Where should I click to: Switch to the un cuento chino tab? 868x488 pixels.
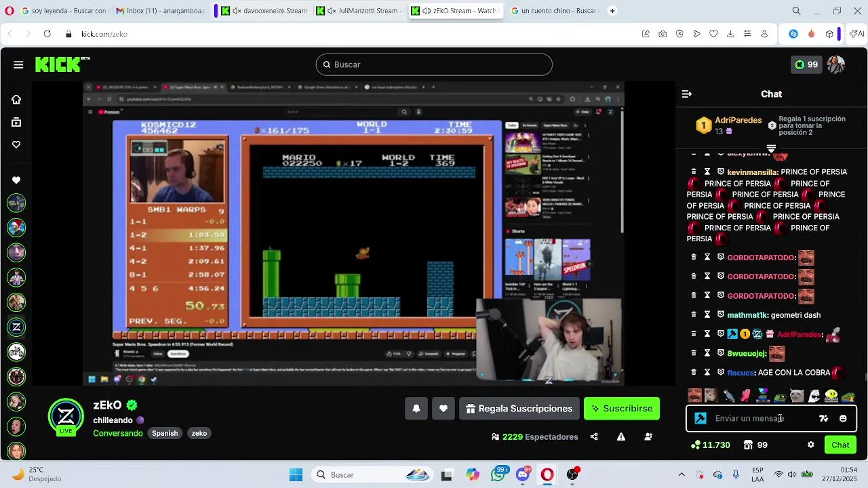tap(554, 11)
